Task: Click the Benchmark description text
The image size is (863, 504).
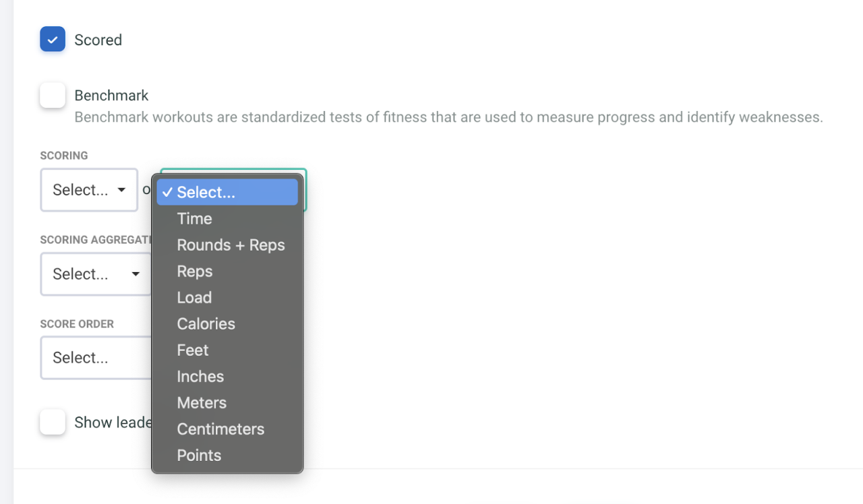Action: (x=448, y=117)
